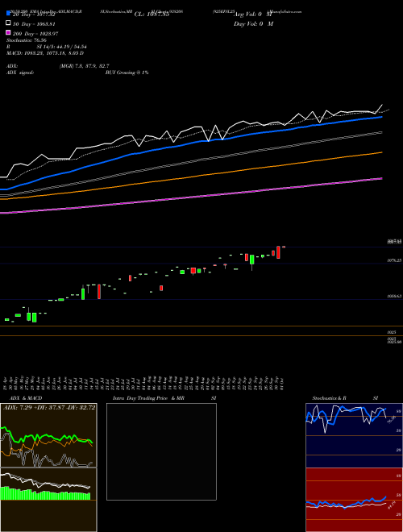The image size is (403, 532).
Task: Click the white 50 Day EMA legend swatch
Action: pyautogui.click(x=8, y=23)
